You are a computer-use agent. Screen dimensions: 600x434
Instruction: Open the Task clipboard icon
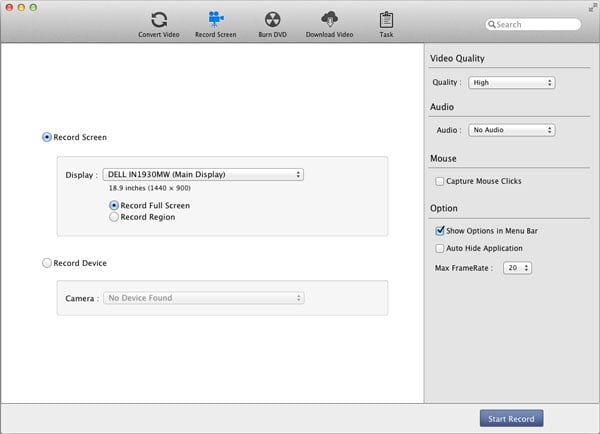[x=386, y=20]
